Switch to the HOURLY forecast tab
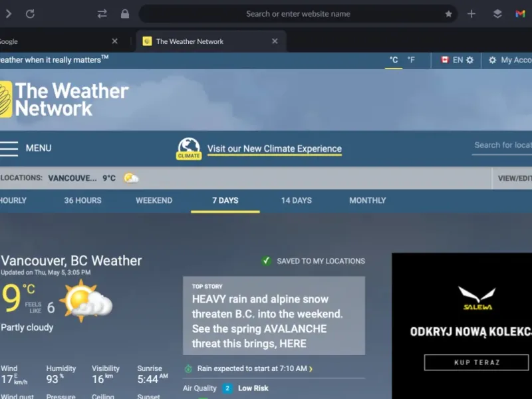This screenshot has height=399, width=532. pyautogui.click(x=13, y=201)
